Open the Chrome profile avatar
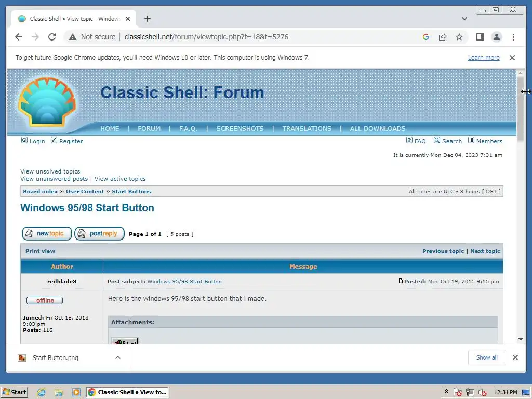The height and width of the screenshot is (399, 532). click(x=496, y=37)
